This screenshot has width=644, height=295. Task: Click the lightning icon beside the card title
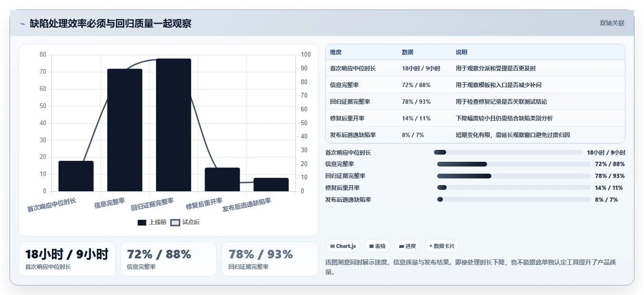click(x=22, y=24)
